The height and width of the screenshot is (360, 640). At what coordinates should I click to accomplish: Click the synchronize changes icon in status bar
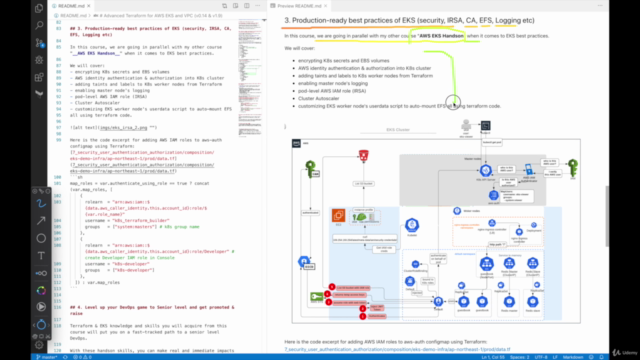[65, 357]
